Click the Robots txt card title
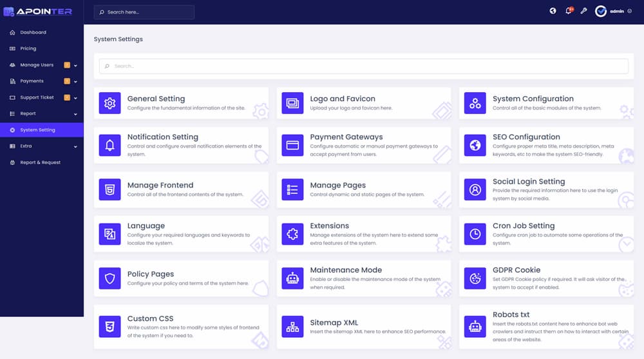 [511, 315]
